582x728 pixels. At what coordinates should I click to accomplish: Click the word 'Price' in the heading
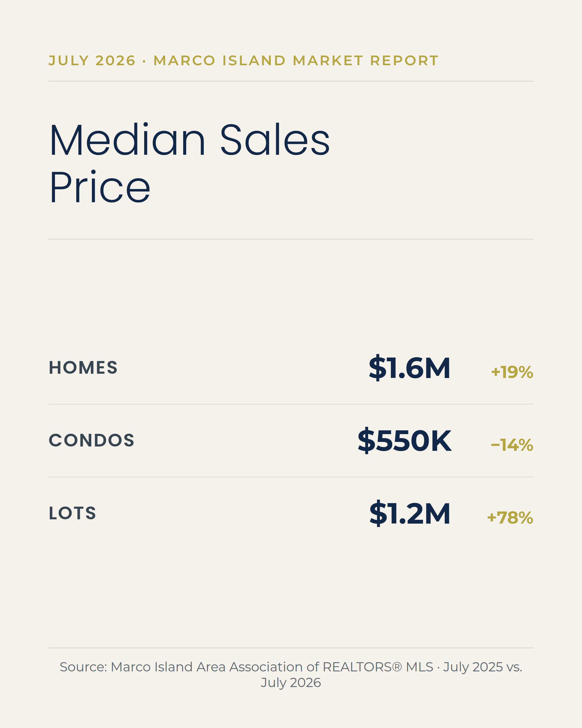click(100, 187)
